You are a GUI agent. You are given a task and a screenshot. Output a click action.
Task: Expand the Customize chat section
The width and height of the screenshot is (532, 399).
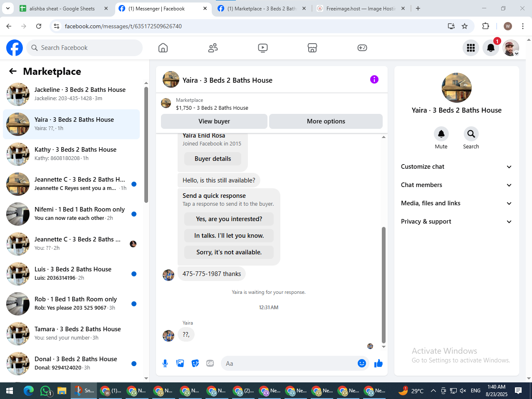pos(456,167)
